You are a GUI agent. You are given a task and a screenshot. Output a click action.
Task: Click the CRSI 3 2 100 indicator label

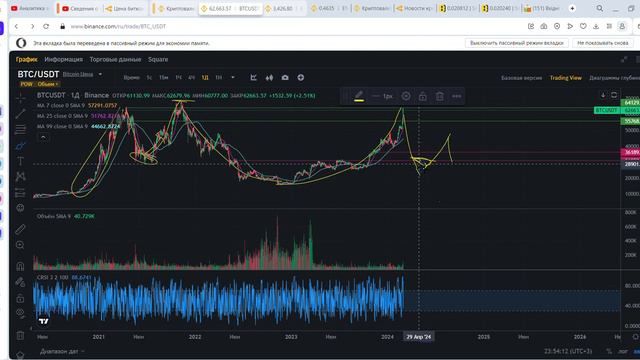click(53, 277)
